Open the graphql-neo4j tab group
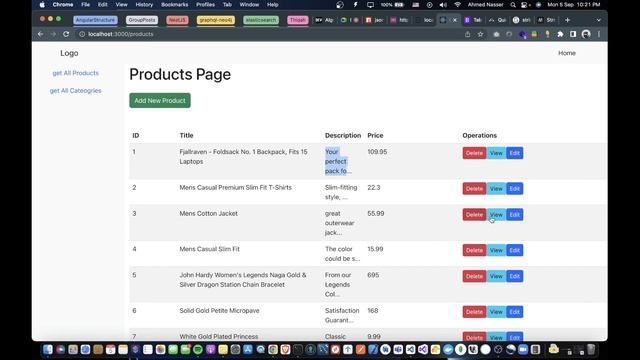Image resolution: width=640 pixels, height=360 pixels. pyautogui.click(x=216, y=20)
